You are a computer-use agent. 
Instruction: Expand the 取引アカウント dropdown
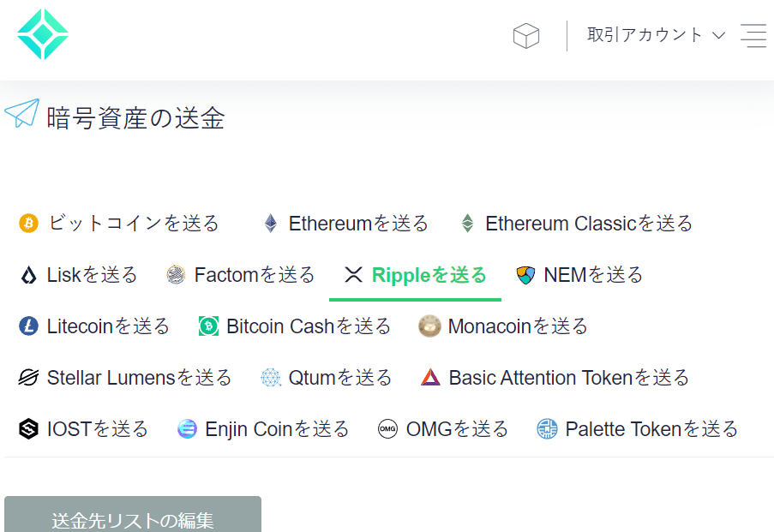(656, 35)
